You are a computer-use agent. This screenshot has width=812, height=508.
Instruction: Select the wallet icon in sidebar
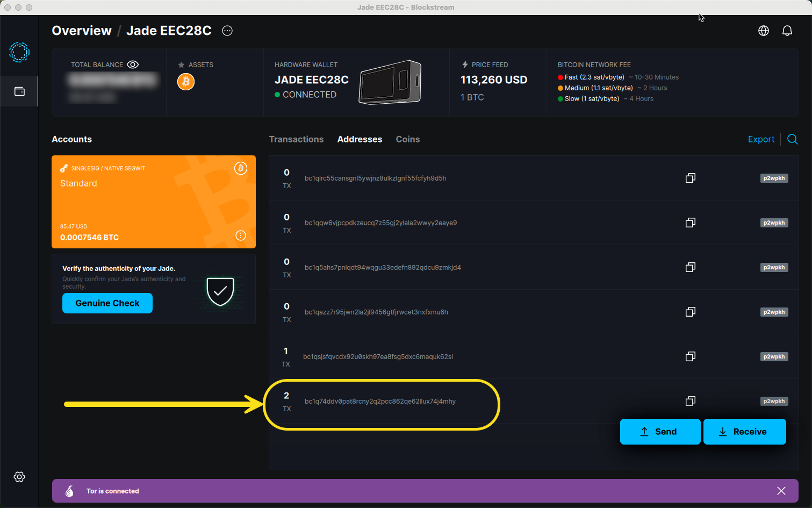pos(19,91)
